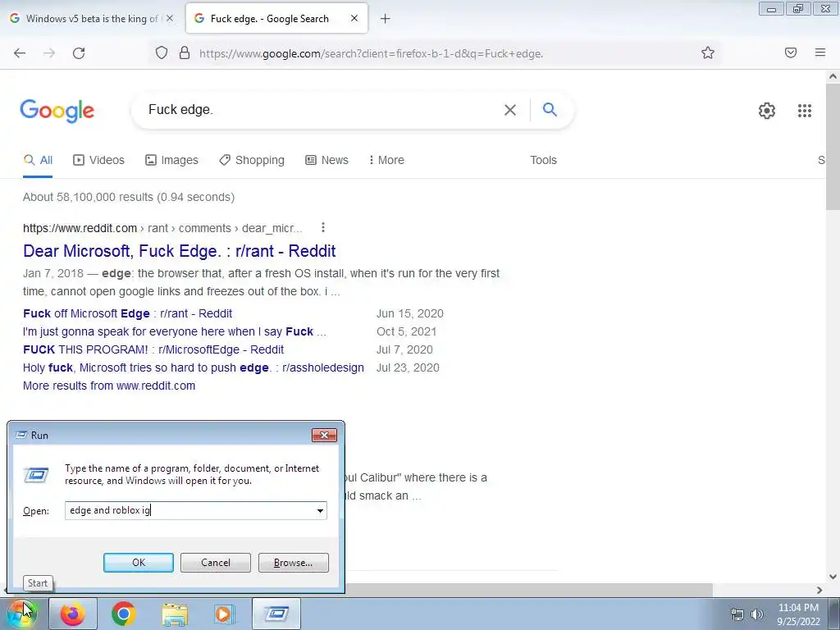Open the three-dot menu beside reddit result

click(323, 228)
